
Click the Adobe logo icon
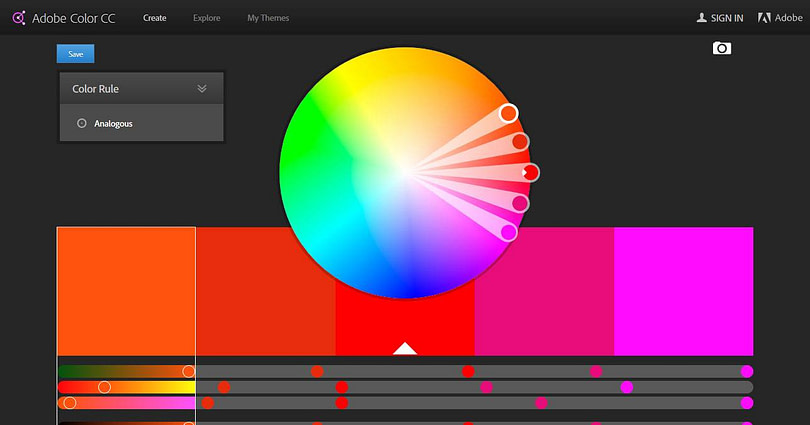coord(764,18)
